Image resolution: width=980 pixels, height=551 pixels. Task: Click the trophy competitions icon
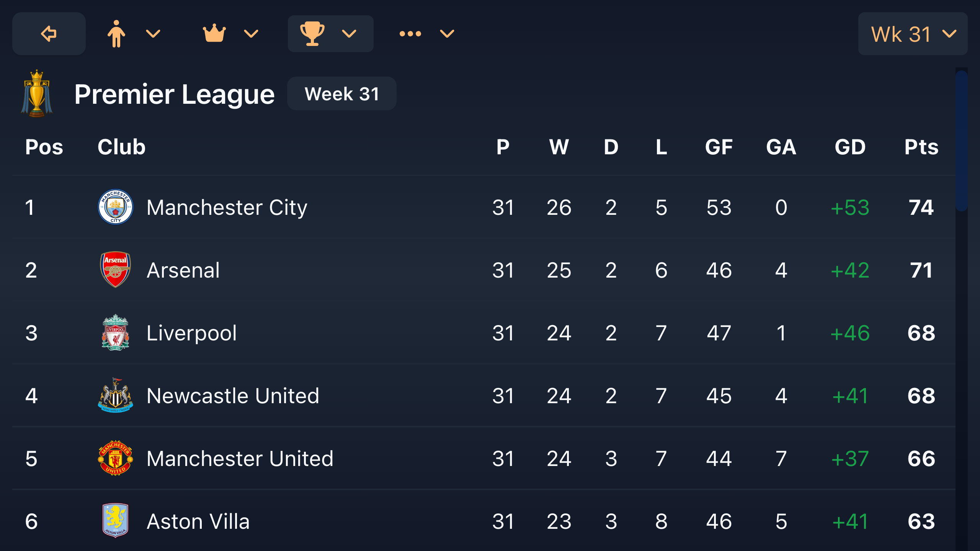click(x=312, y=34)
